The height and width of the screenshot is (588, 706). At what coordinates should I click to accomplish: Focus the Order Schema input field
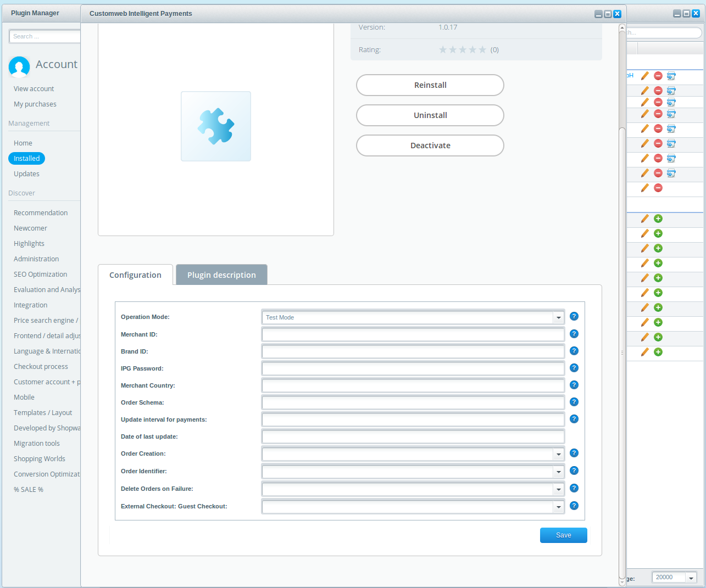pyautogui.click(x=413, y=402)
